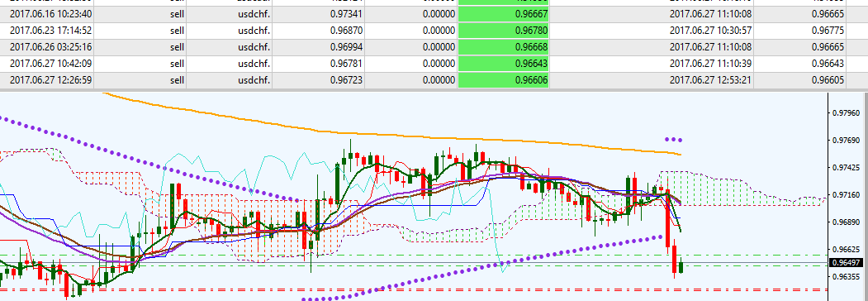Select green take-profit cell 0.96667
The width and height of the screenshot is (868, 301).
point(503,13)
